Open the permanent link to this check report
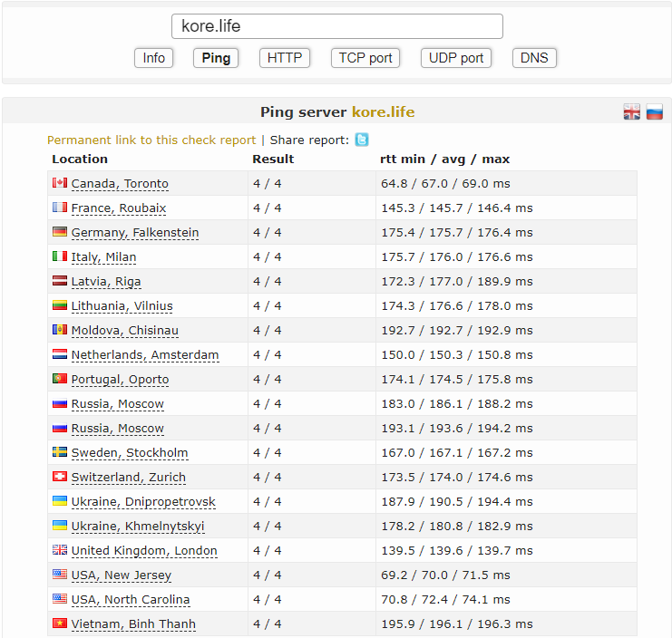The height and width of the screenshot is (638, 672). [151, 140]
